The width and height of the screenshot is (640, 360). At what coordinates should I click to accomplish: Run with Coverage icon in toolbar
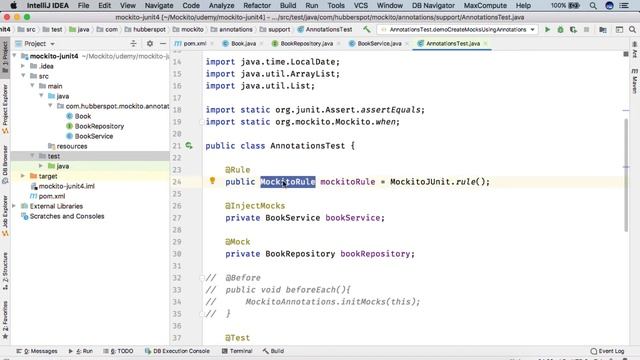[x=573, y=29]
